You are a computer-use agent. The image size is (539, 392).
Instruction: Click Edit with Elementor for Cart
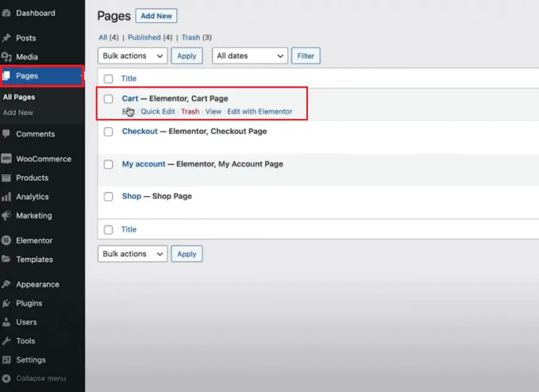(260, 112)
